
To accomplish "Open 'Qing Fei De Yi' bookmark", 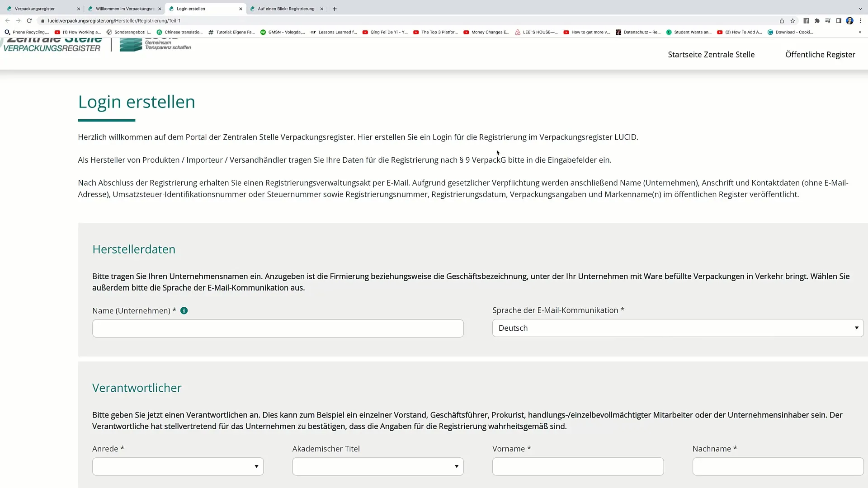I will click(385, 32).
